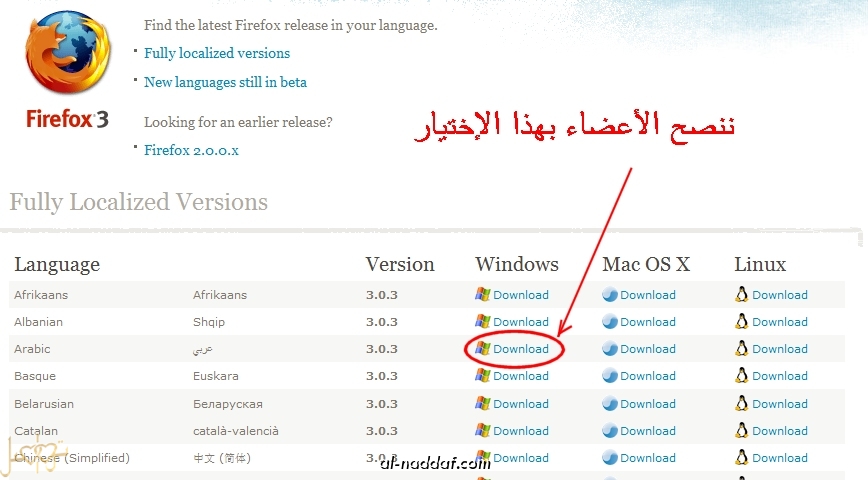Click the català-valencià native name cell

coord(235,431)
